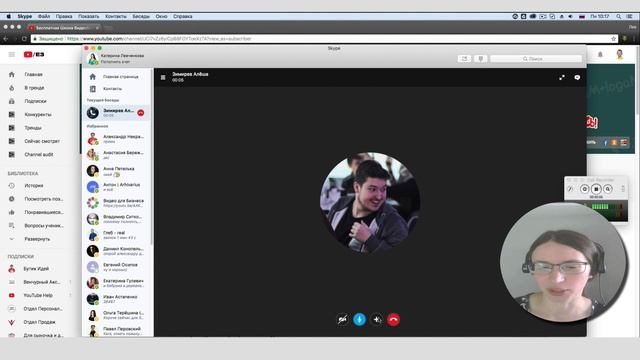Open YouTube Подписки in sidebar
Screen dimensions: 640x360
40,101
